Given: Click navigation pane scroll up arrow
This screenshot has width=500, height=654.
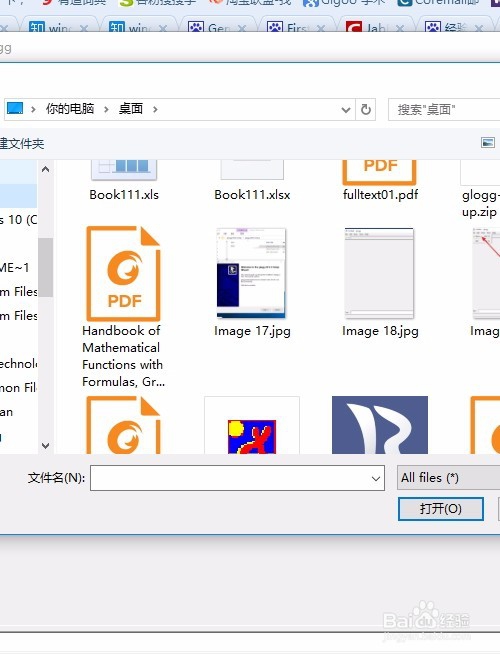Looking at the screenshot, I should [x=45, y=169].
